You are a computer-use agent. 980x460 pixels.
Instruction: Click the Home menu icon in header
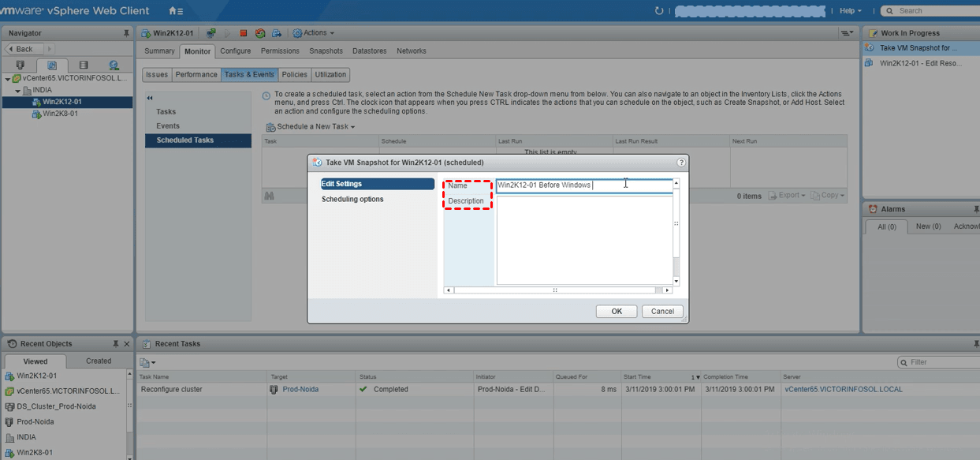(177, 11)
